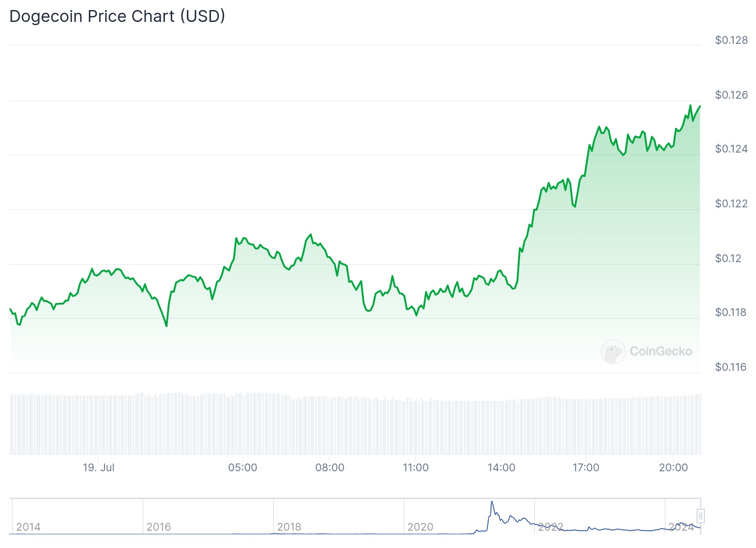Click the 2020 label in the range navigator
756x548 pixels.
point(420,527)
